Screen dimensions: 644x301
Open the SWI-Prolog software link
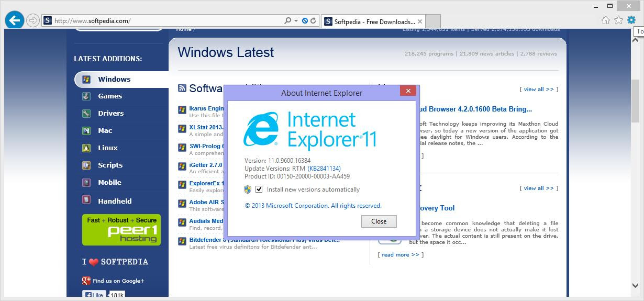(206, 146)
